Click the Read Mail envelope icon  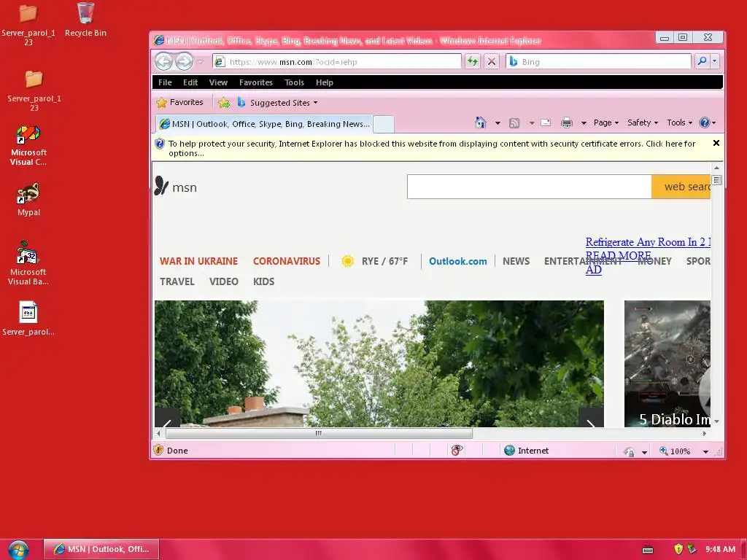546,122
